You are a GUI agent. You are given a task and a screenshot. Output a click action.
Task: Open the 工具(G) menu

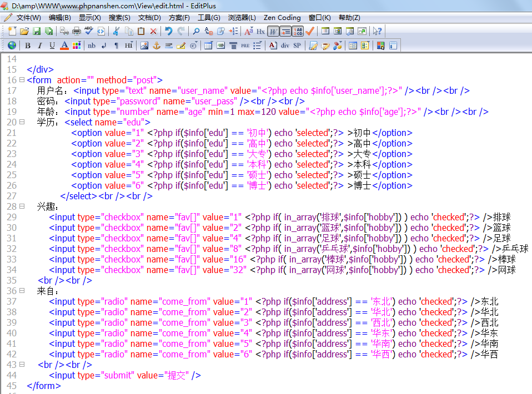pyautogui.click(x=209, y=18)
